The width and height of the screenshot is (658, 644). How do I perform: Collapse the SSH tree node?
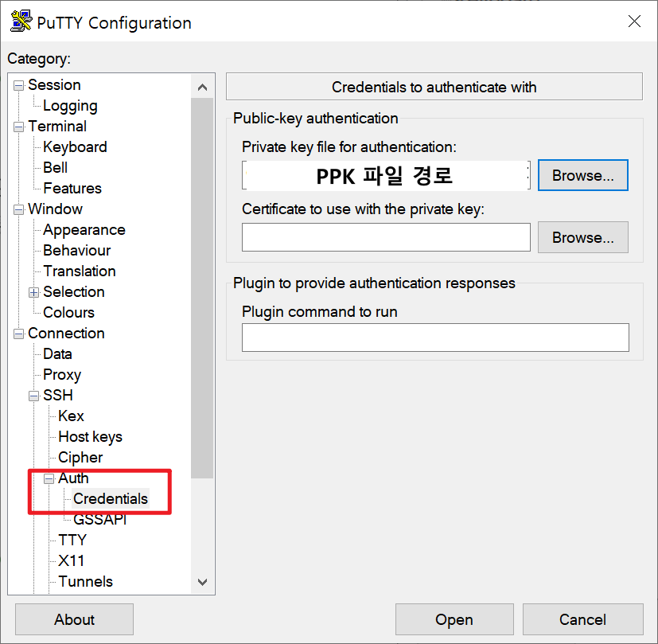[x=33, y=396]
